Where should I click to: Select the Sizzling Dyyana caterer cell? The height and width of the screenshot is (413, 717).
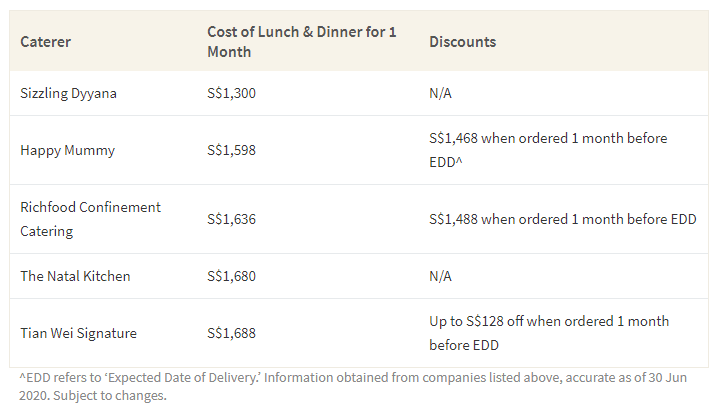[68, 92]
